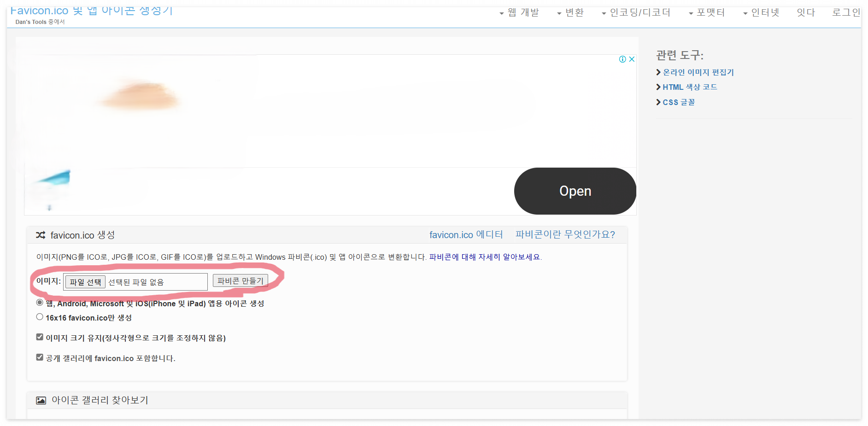Click the favicon.ico 생성 heading text
Viewport: 868px width, 426px height.
click(83, 235)
